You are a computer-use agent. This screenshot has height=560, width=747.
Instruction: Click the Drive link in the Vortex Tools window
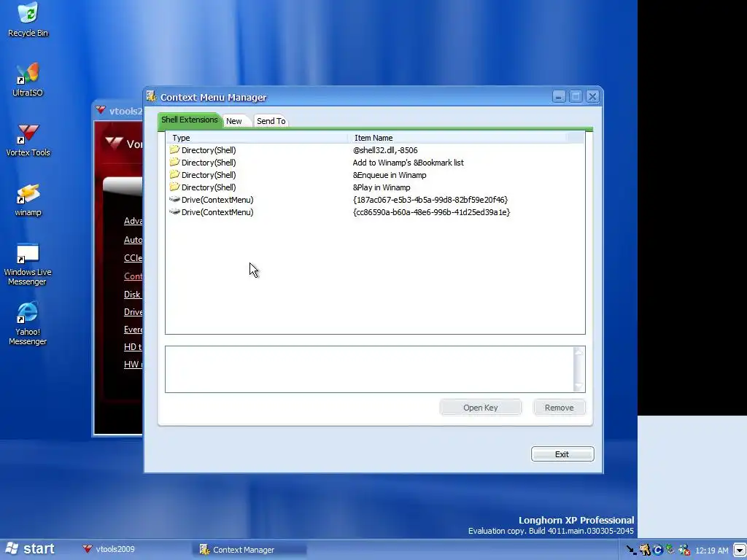[133, 312]
